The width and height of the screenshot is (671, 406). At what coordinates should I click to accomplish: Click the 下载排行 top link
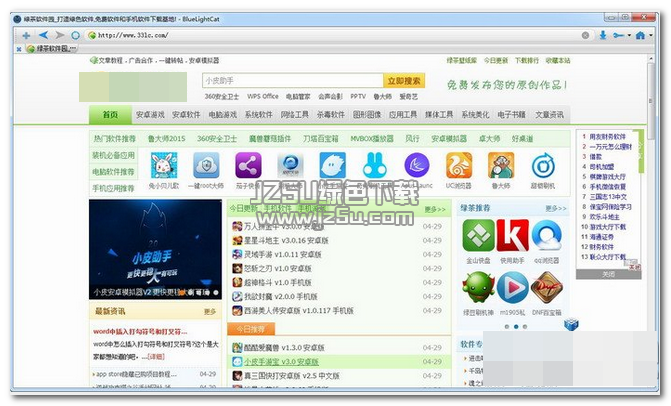pyautogui.click(x=527, y=60)
